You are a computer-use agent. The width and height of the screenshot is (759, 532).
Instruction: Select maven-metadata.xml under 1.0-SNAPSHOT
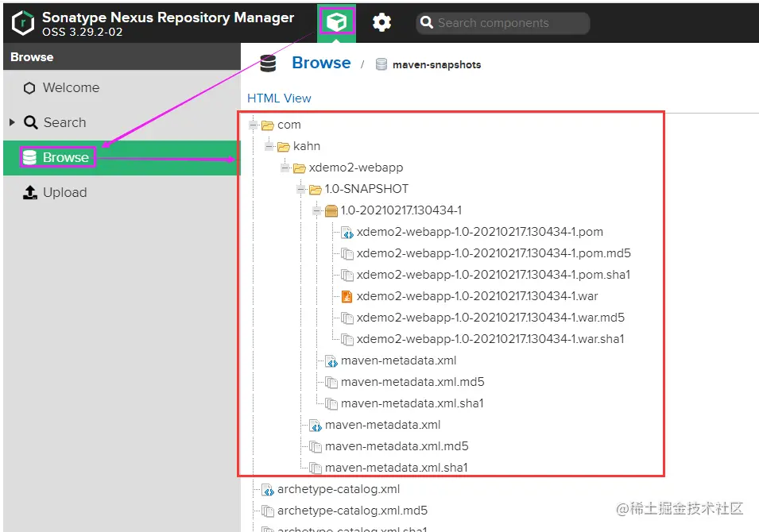click(x=398, y=360)
